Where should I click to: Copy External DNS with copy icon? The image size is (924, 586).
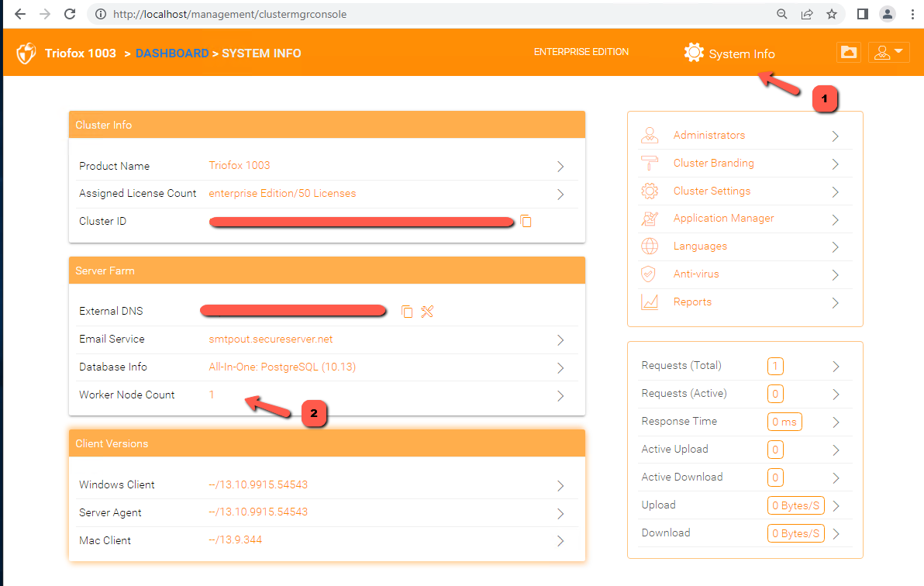(407, 312)
